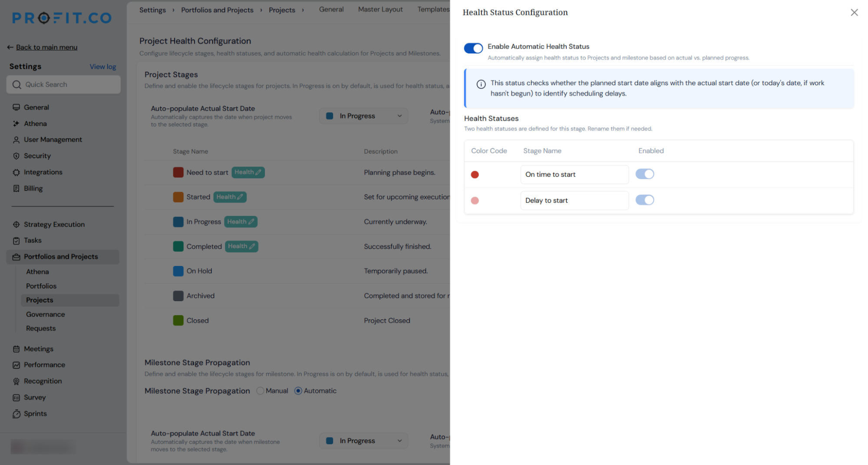Click the Billing receipt icon
The width and height of the screenshot is (868, 465).
click(16, 189)
